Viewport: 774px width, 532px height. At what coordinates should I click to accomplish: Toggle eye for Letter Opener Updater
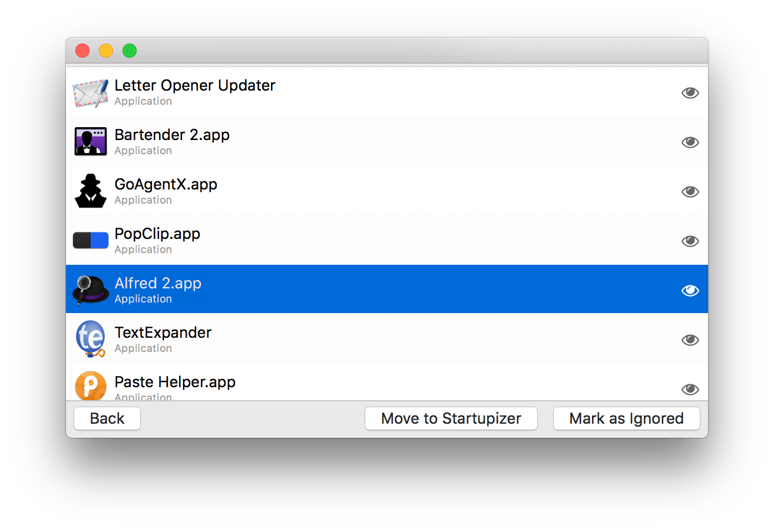690,93
